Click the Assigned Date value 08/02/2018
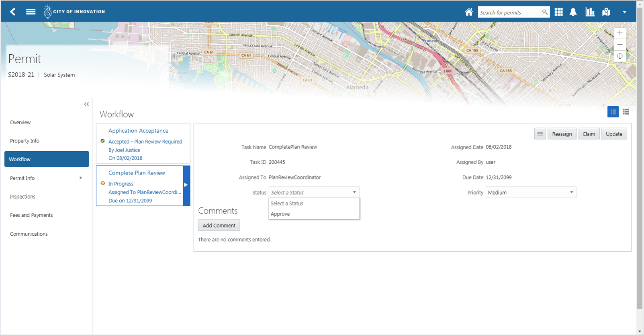 499,147
